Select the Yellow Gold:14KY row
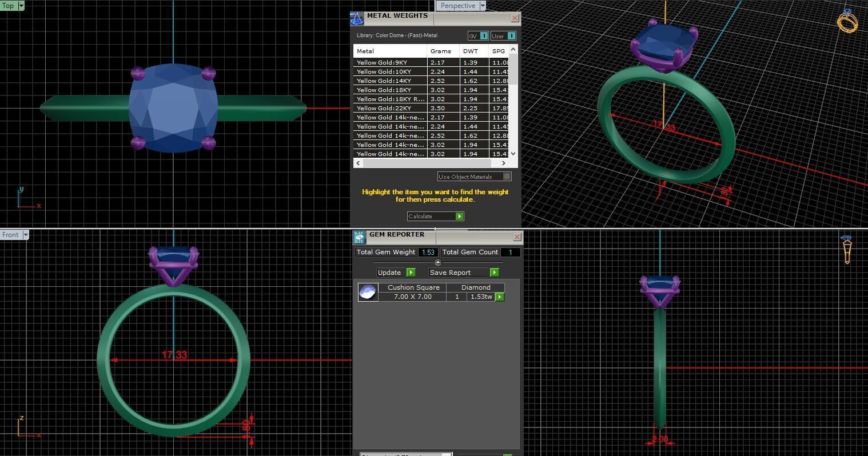 [431, 81]
